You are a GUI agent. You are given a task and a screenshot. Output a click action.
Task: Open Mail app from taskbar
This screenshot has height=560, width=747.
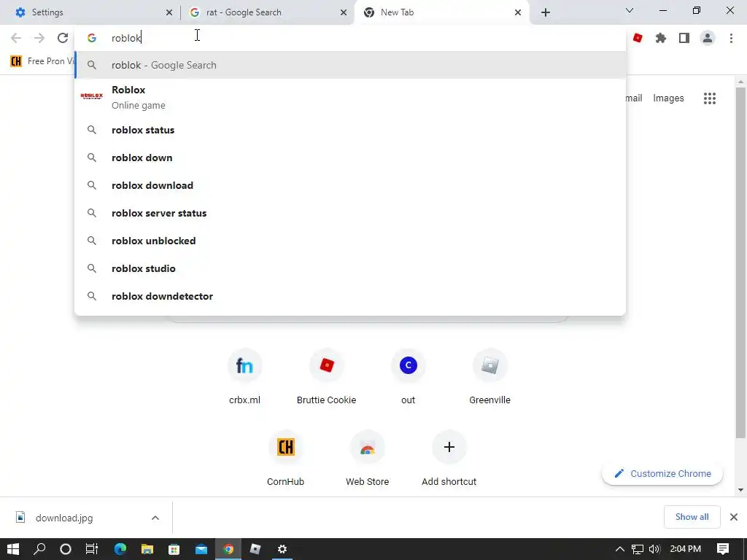pos(201,549)
